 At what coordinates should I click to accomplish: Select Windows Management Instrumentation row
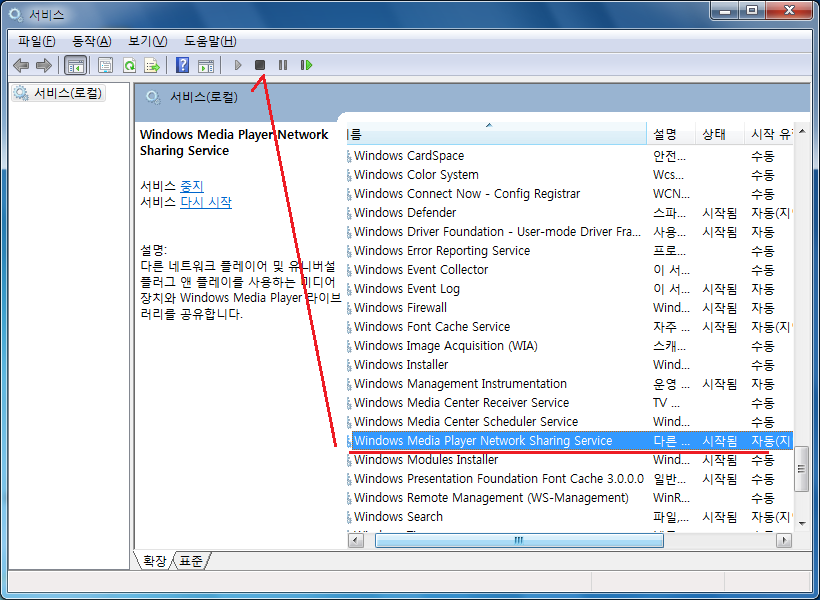point(570,384)
